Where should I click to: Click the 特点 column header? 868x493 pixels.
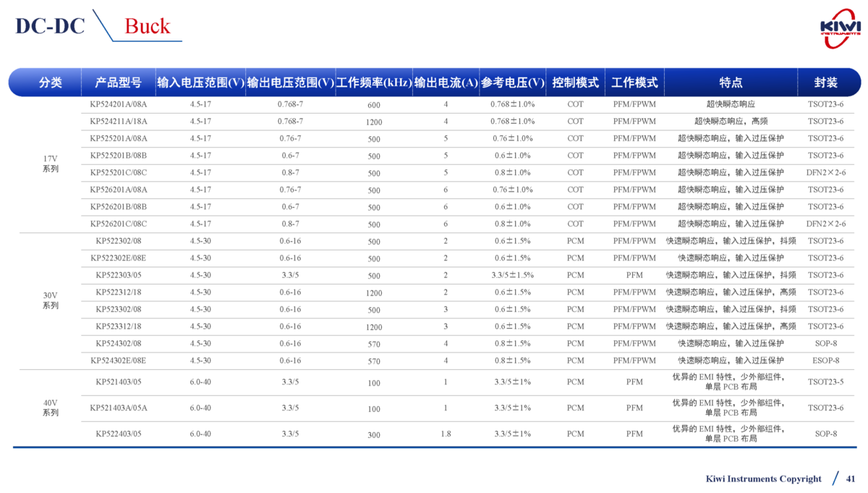[x=731, y=83]
